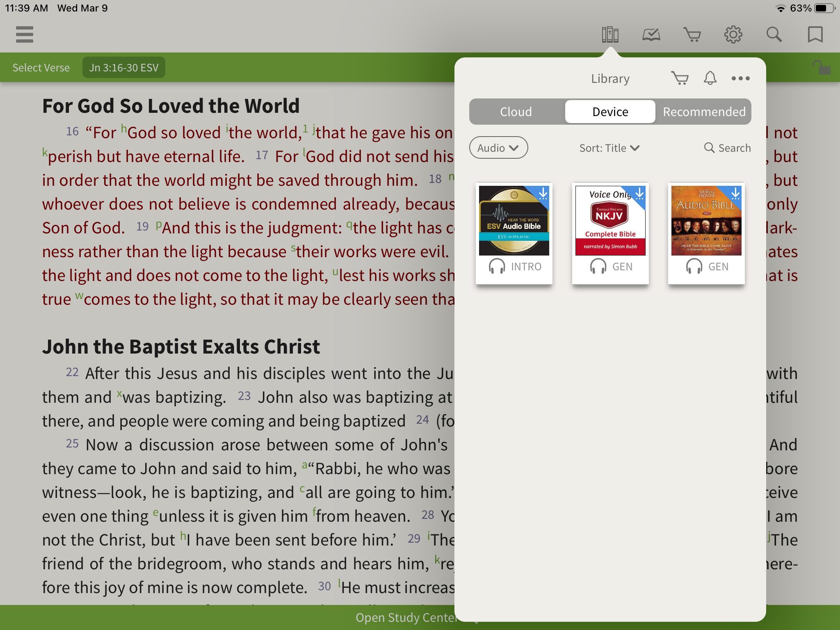Tap verse number 22
The image size is (840, 630).
(x=72, y=372)
